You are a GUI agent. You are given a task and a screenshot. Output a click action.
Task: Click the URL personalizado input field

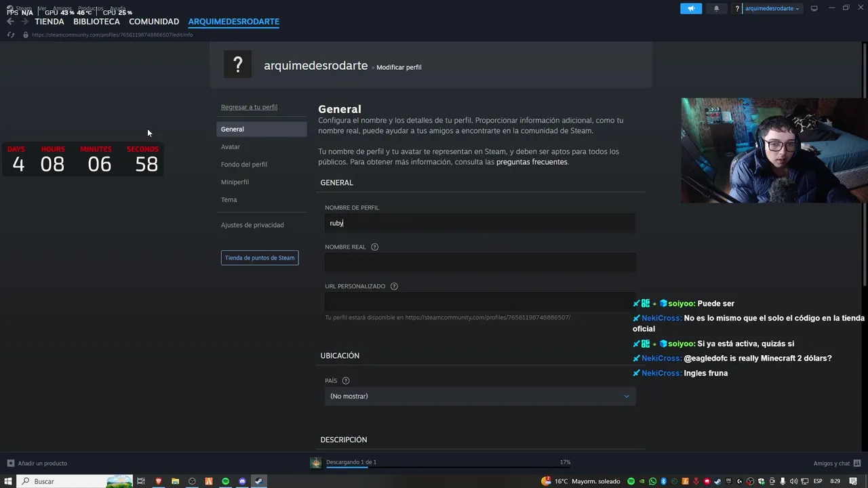click(480, 302)
